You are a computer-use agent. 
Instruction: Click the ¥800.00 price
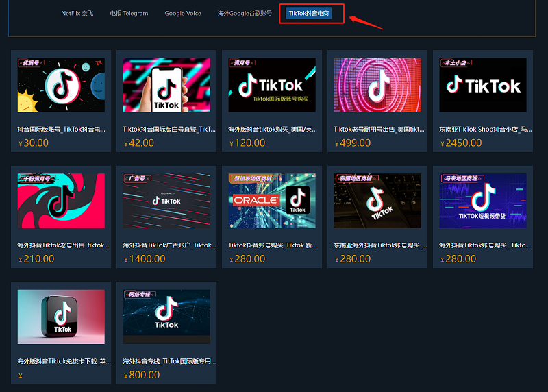(x=142, y=375)
